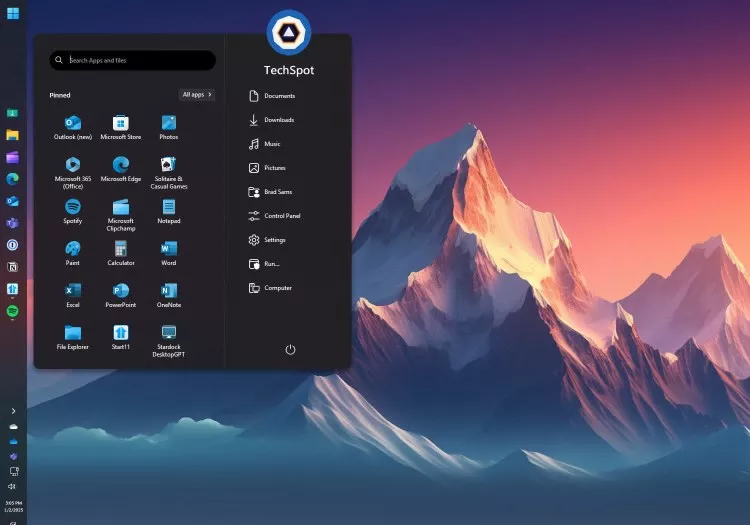The width and height of the screenshot is (750, 525).
Task: Open Music folder from the Start menu
Action: [265, 143]
